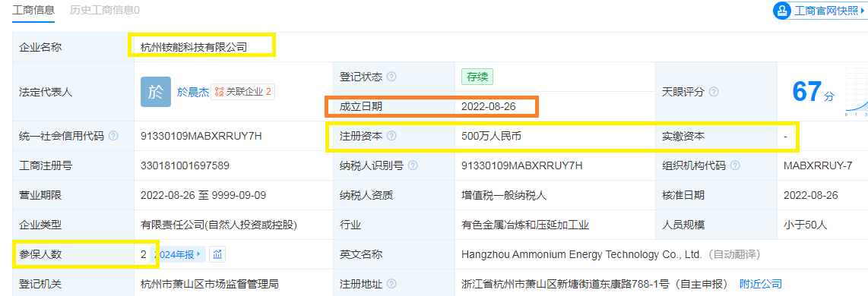This screenshot has height=296, width=868.
Task: View 关联企业 2 related companies
Action: coord(242,93)
